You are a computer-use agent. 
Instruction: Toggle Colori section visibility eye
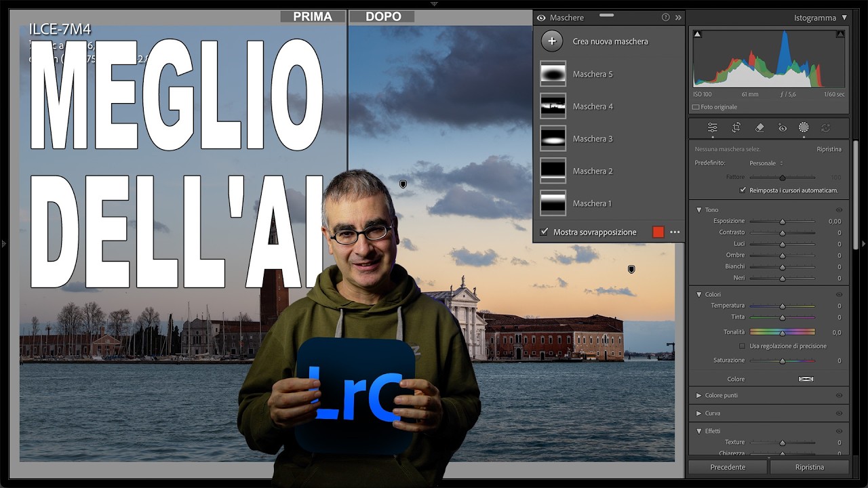[x=839, y=295]
